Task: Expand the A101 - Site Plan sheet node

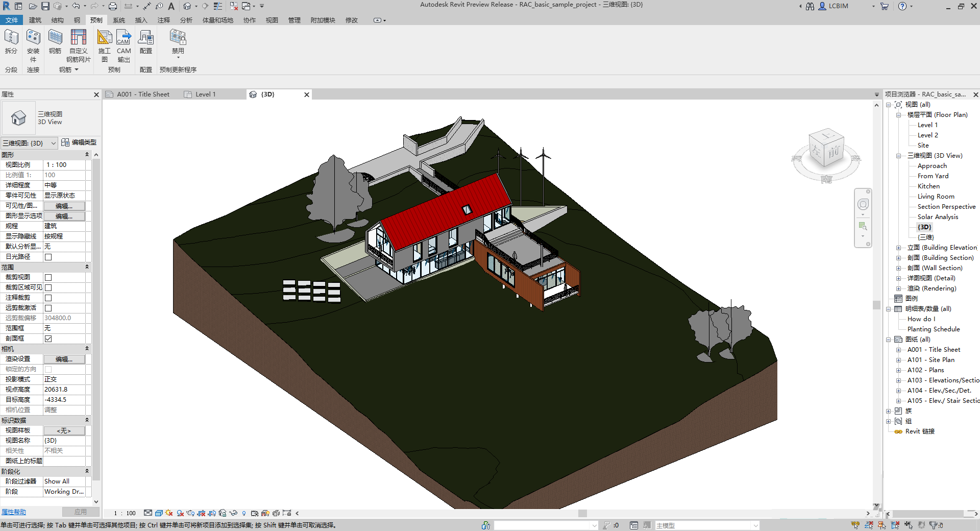Action: [898, 360]
